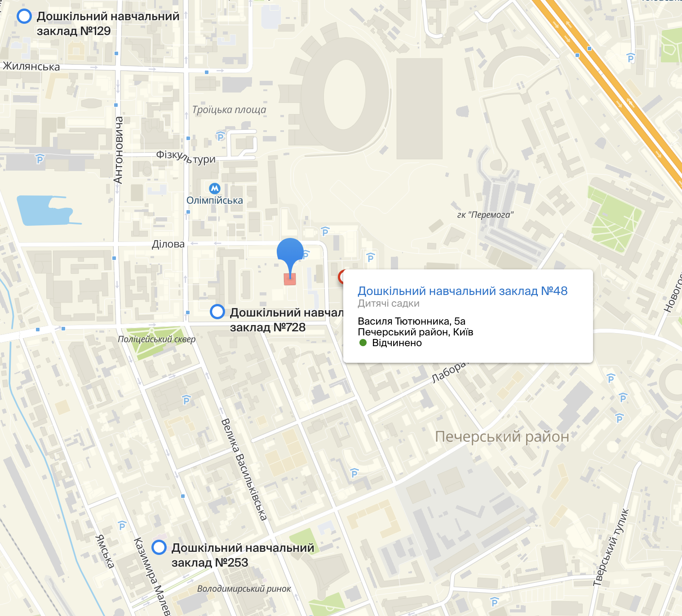Image resolution: width=682 pixels, height=616 pixels.
Task: Click the Олімпійська metro station icon
Action: click(215, 188)
